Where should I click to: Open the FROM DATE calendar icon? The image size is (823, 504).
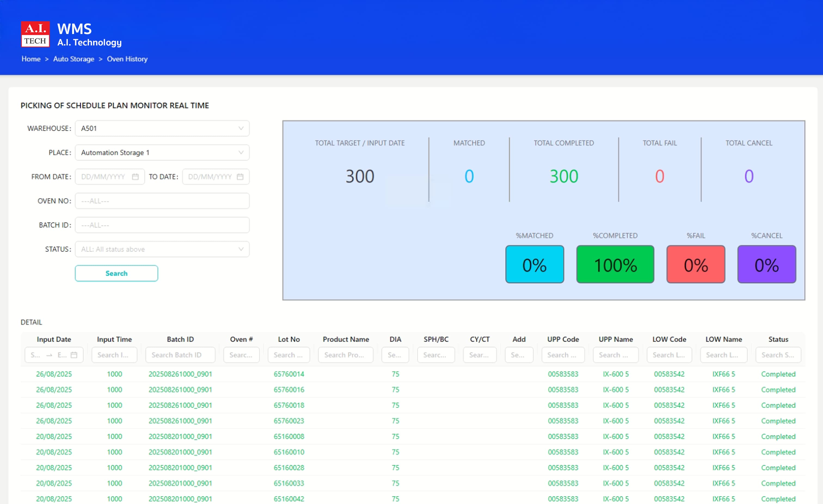[135, 177]
